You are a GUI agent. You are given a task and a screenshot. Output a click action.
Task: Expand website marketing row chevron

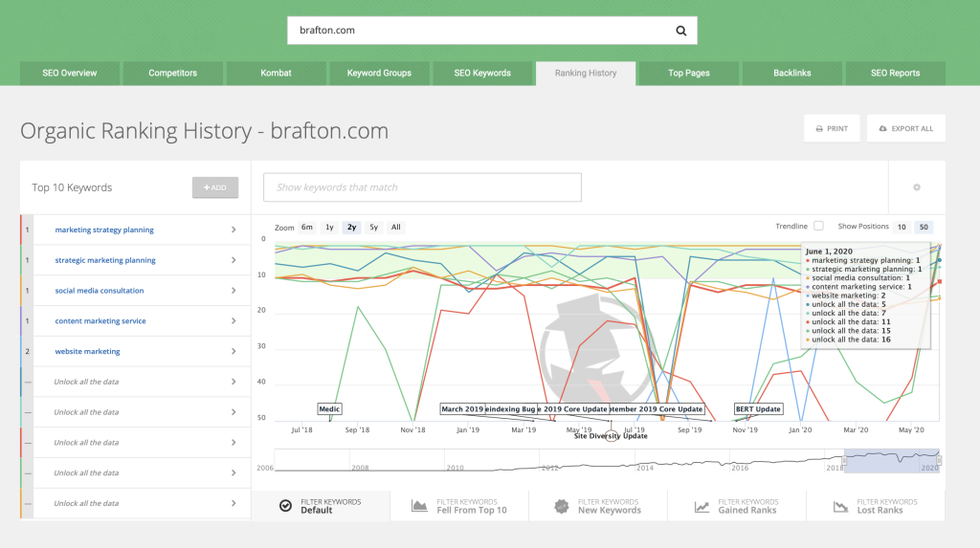point(234,351)
